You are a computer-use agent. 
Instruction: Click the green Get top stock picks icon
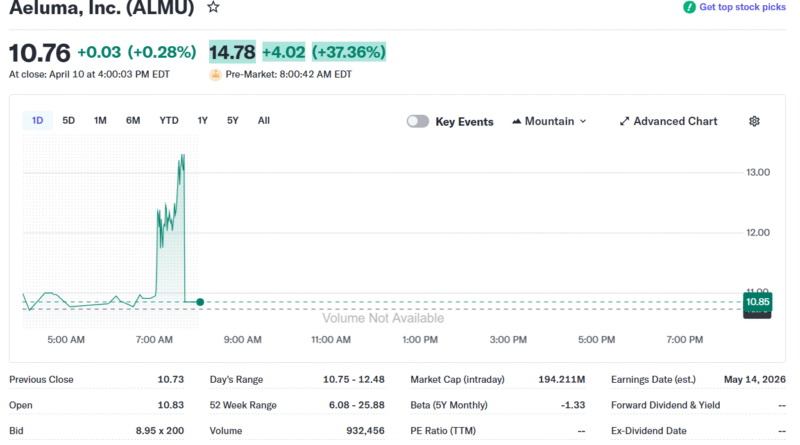(689, 7)
